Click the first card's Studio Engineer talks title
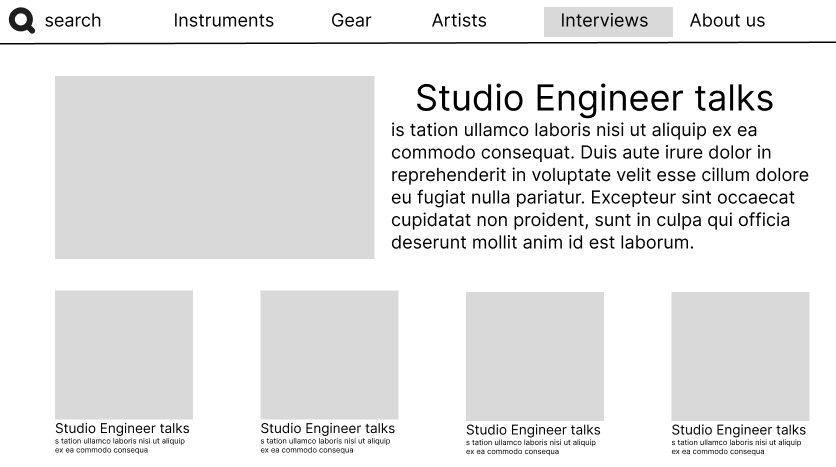This screenshot has width=836, height=467. pos(122,428)
